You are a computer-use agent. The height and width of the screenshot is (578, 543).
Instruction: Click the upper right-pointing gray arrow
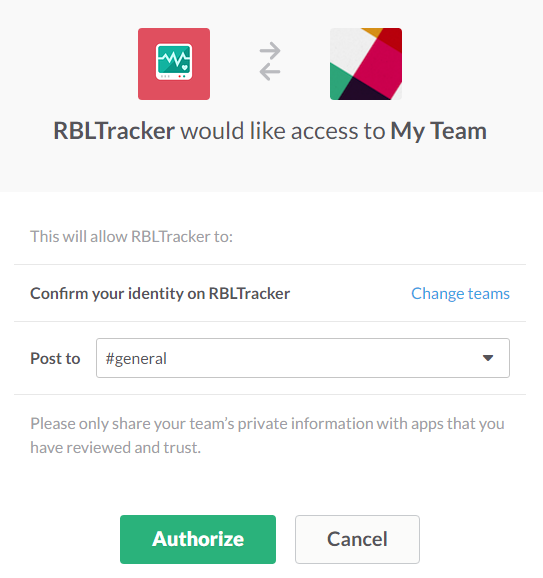pos(270,51)
